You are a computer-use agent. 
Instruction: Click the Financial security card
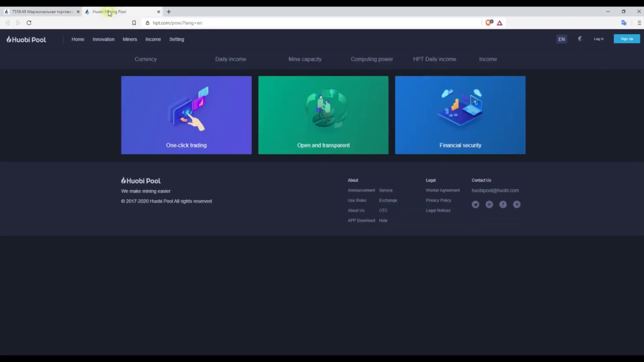[x=460, y=115]
